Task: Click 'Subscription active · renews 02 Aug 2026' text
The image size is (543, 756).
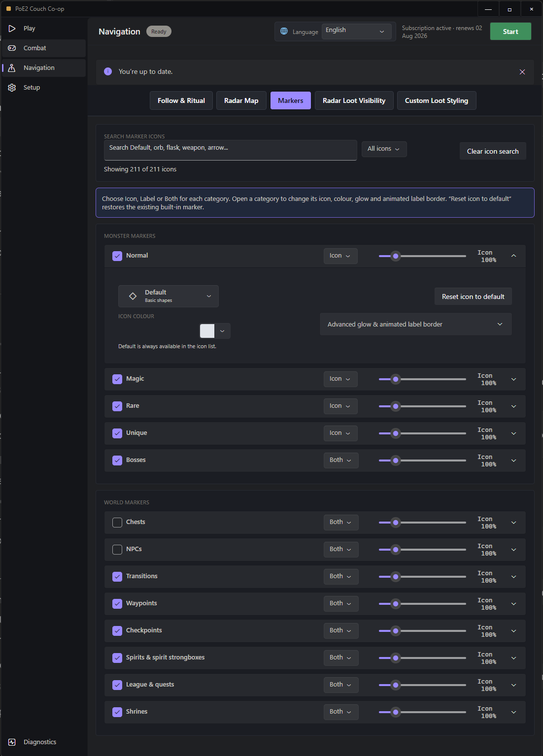Action: [442, 32]
